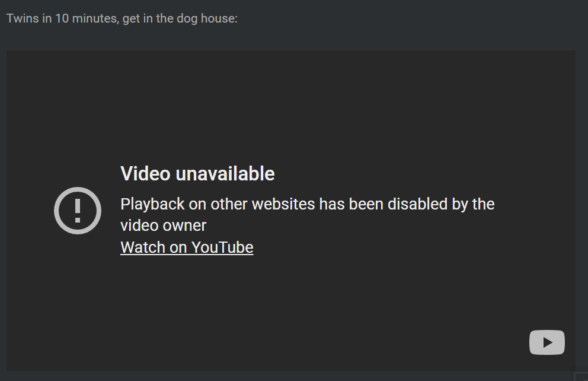Click the word Playback in the error message
Screen dimensions: 588x381
point(152,205)
